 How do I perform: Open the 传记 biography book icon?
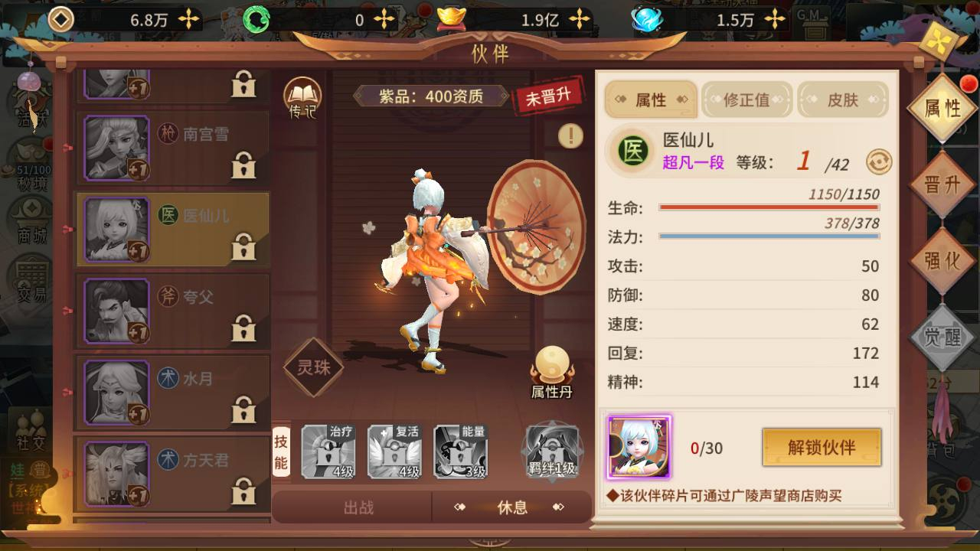(x=302, y=99)
